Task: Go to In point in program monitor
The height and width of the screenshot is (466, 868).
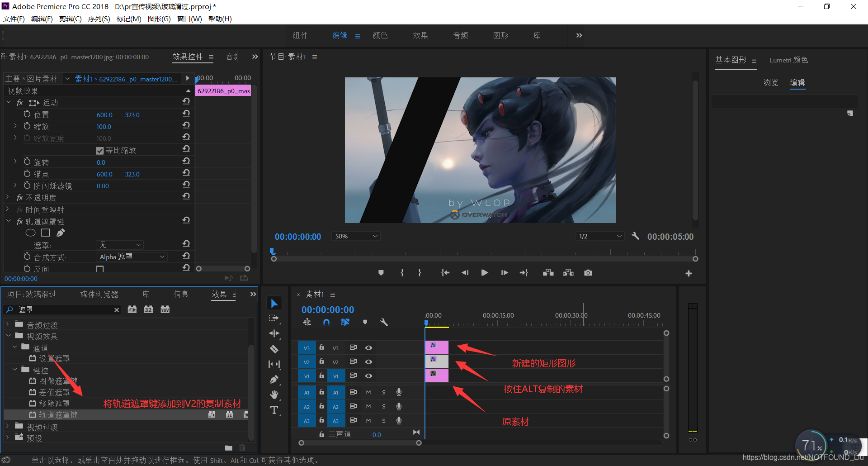Action: [x=445, y=273]
